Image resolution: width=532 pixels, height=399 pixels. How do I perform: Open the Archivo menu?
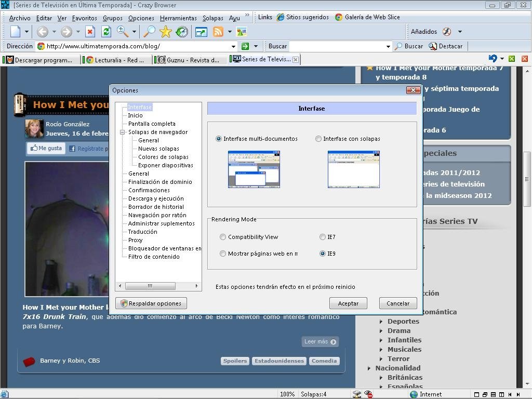point(20,18)
